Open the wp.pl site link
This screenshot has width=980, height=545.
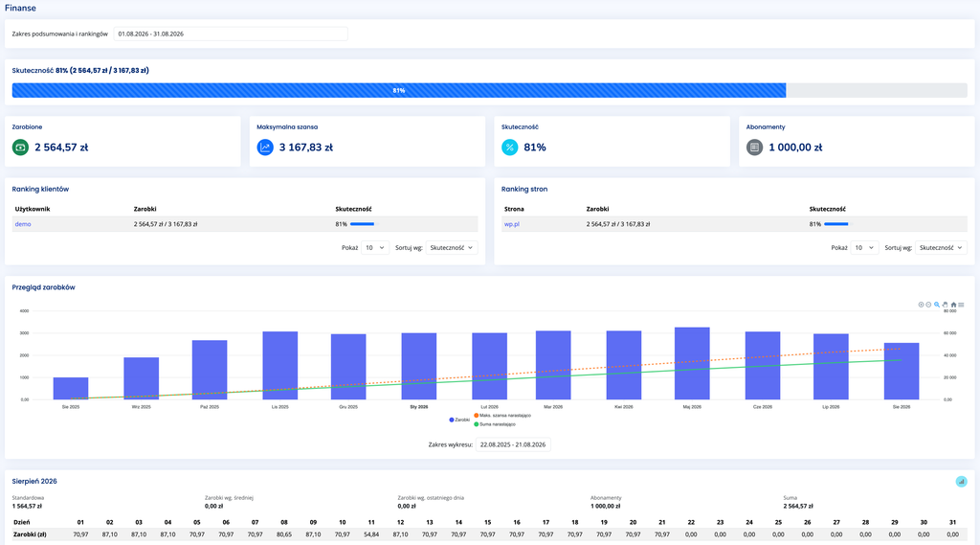[512, 224]
